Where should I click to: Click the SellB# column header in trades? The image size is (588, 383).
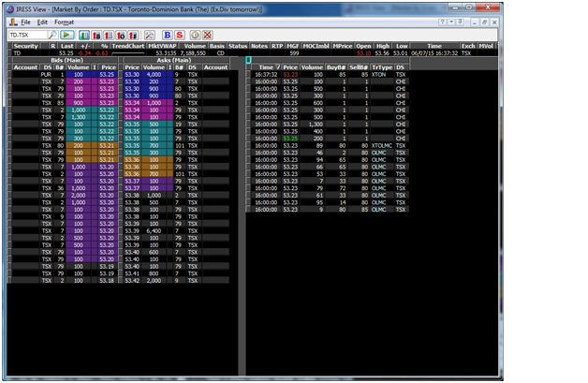coord(359,67)
